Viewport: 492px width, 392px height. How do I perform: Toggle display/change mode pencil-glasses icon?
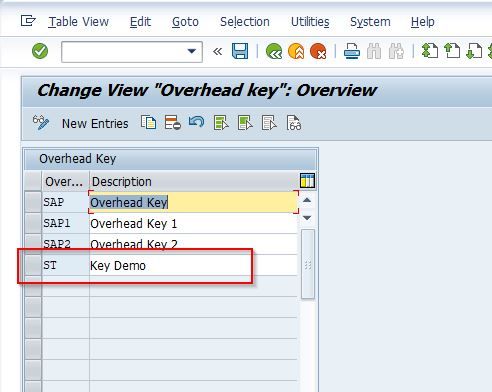click(41, 123)
